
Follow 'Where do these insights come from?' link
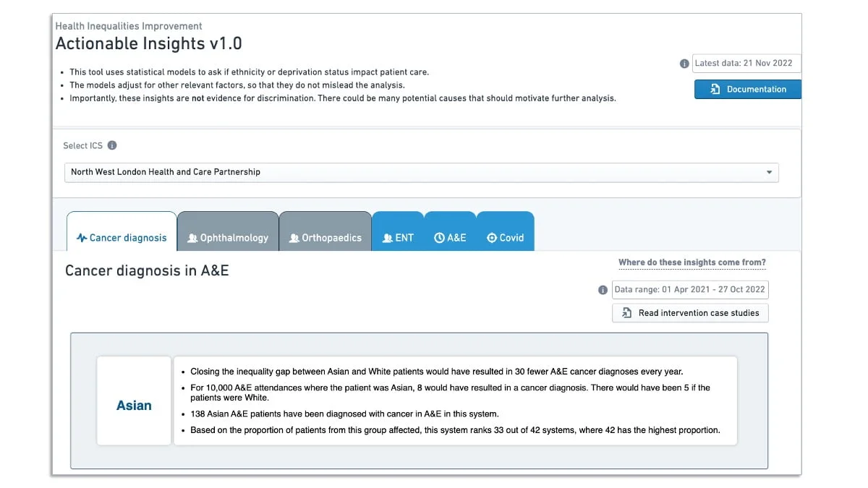692,262
